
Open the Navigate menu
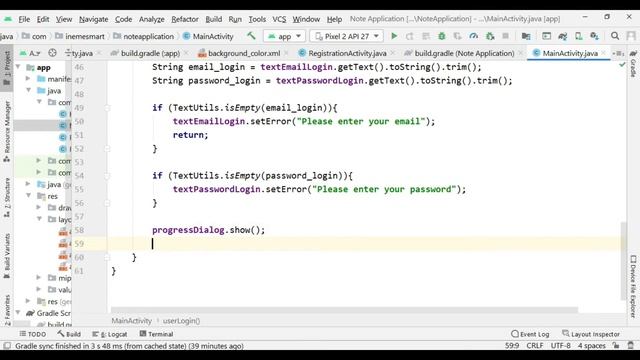93,19
